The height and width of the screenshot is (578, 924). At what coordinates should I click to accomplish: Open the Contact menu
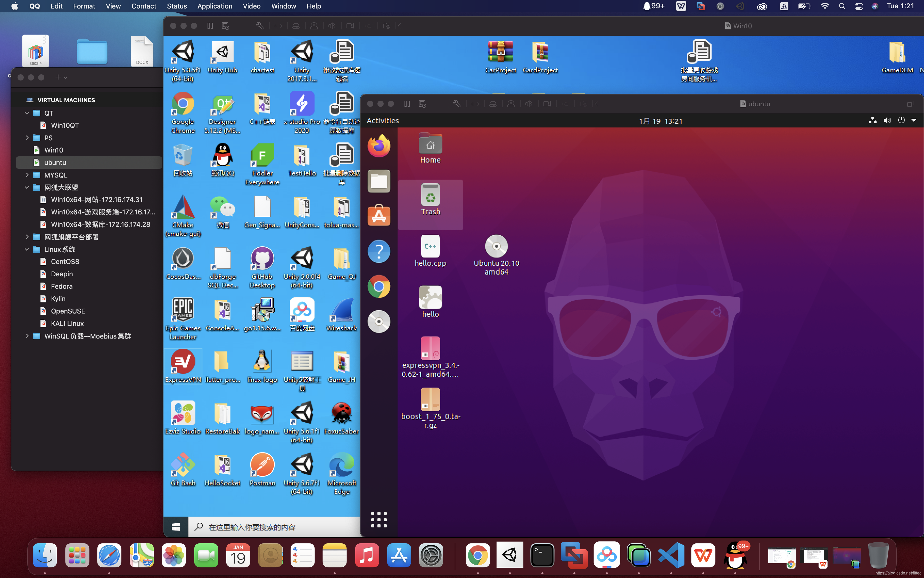tap(144, 6)
